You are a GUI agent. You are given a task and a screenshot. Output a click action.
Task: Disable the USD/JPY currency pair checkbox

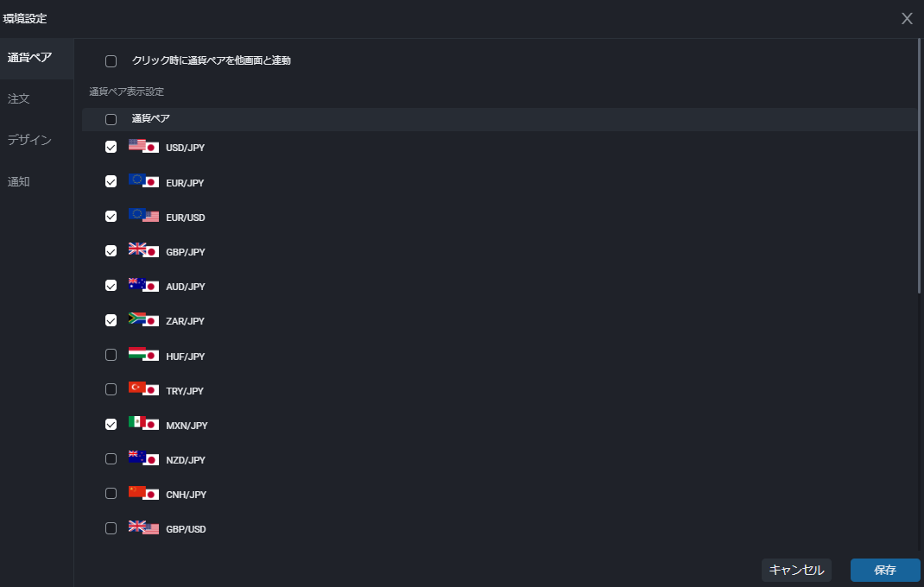(111, 147)
